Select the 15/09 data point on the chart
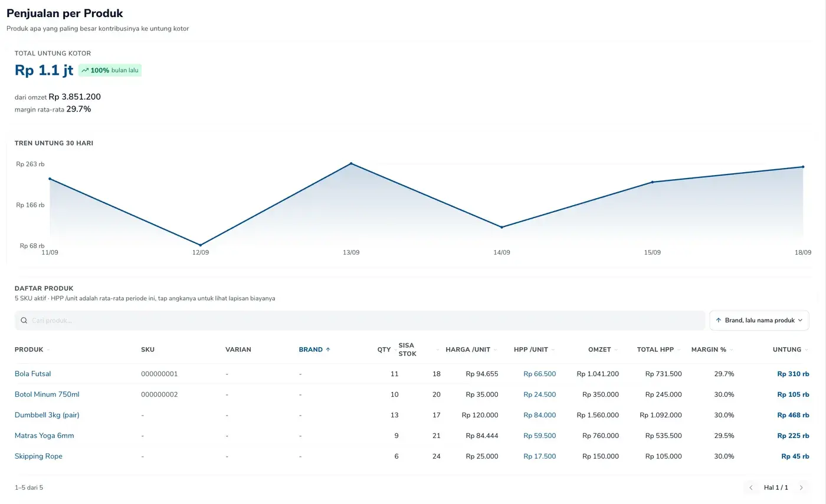This screenshot has height=504, width=826. 653,182
